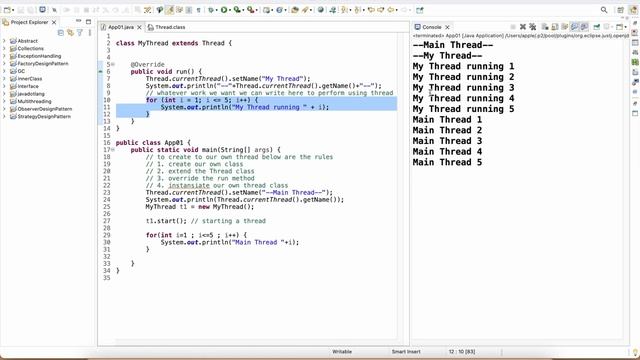Select the Project Explorer tab
This screenshot has height=360, width=640.
(x=29, y=22)
